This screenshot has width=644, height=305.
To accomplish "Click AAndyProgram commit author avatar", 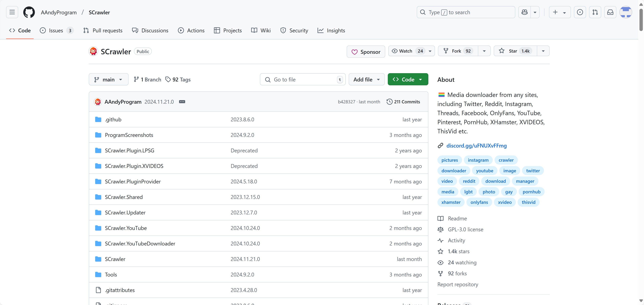I will tap(98, 102).
